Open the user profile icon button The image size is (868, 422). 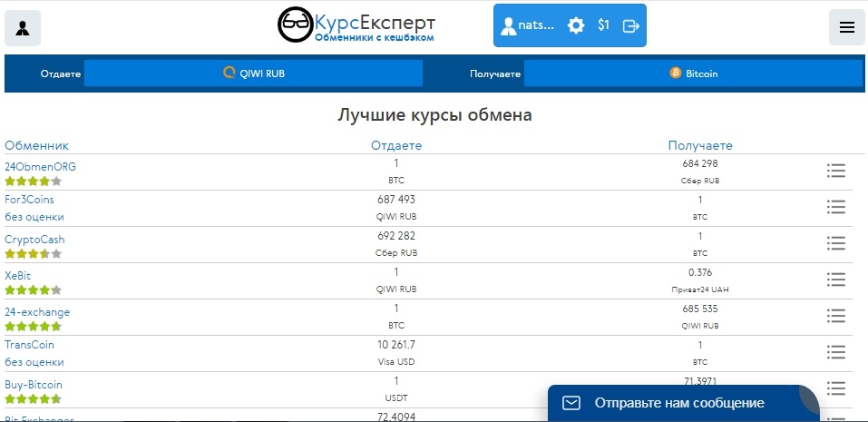coord(23,28)
